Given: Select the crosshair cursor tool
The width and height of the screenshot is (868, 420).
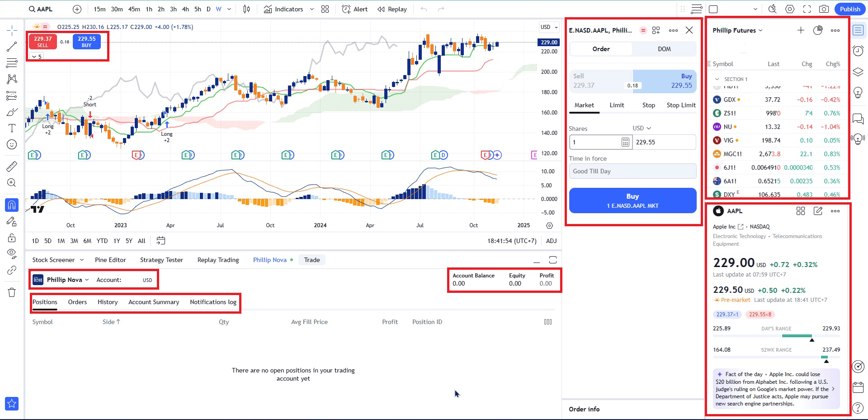Looking at the screenshot, I should click(x=12, y=30).
